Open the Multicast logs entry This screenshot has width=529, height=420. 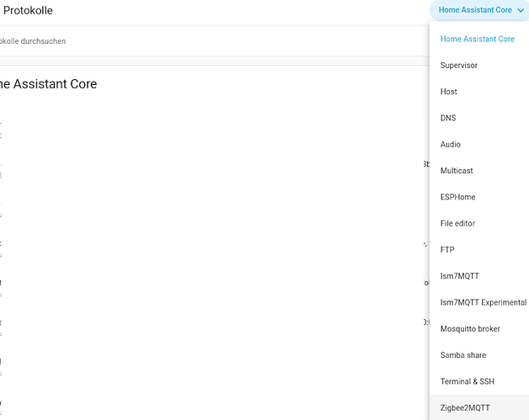pos(457,171)
